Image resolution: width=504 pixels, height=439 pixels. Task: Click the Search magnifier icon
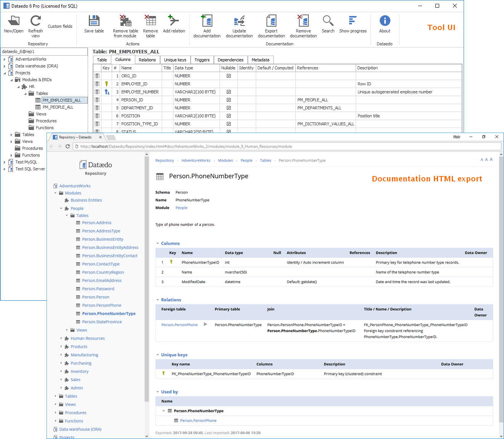(328, 21)
